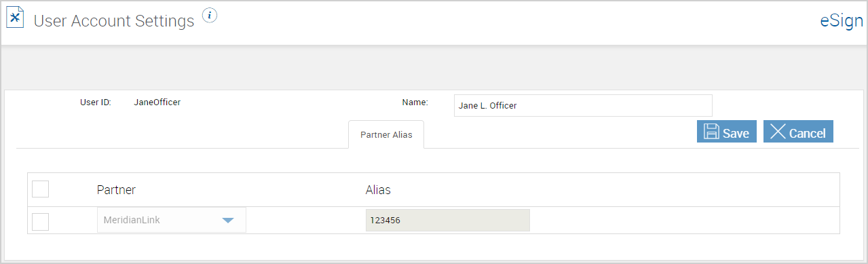Open the MeridianLink partner dropdown
Screen dimensions: 868x264
click(172, 221)
